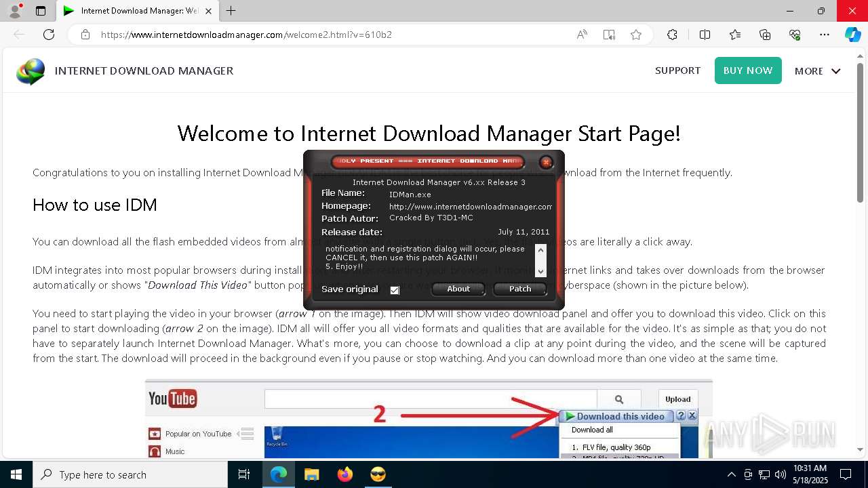Open Read aloud in address bar
Screen dimensions: 868x488
(x=582, y=35)
